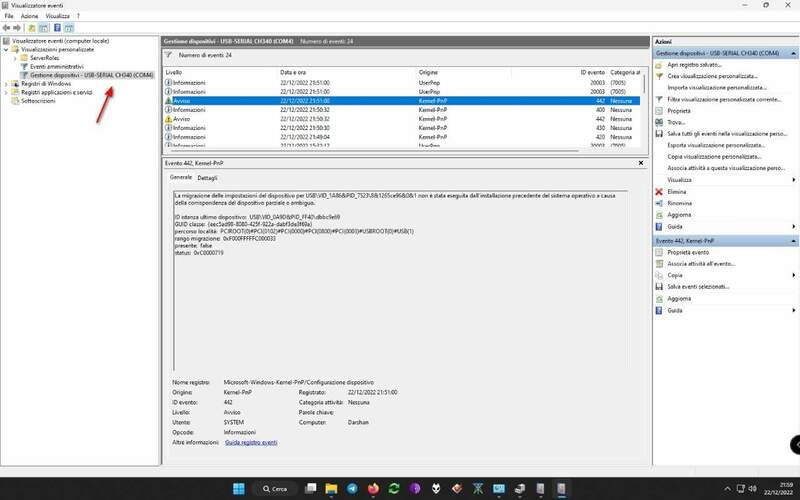Image resolution: width=800 pixels, height=500 pixels.
Task: Click the back arrow in the toolbar
Action: (x=7, y=28)
